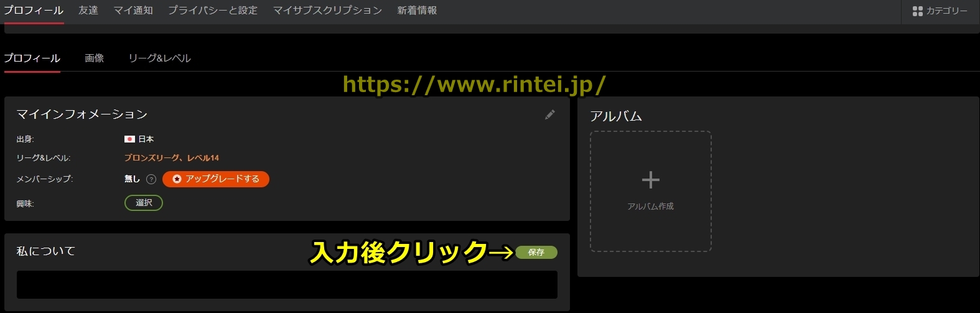Click the pencil edit icon in マイインフォメーション
This screenshot has width=980, height=313.
(549, 114)
